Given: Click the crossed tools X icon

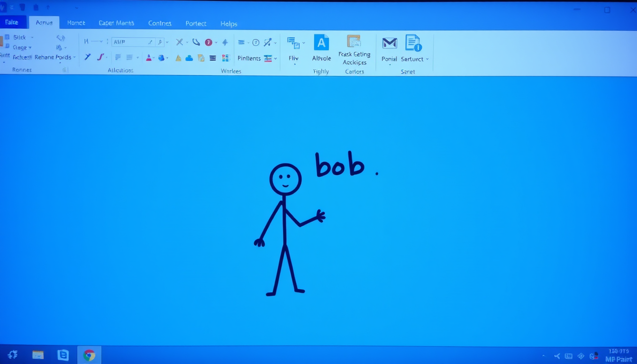Looking at the screenshot, I should pos(179,42).
